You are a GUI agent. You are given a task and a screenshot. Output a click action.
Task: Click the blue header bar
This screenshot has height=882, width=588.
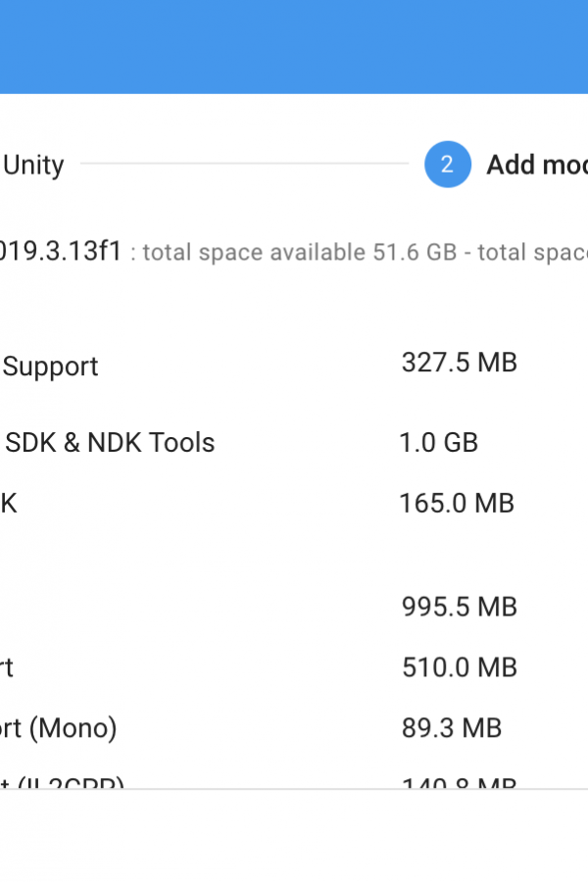coord(294,47)
